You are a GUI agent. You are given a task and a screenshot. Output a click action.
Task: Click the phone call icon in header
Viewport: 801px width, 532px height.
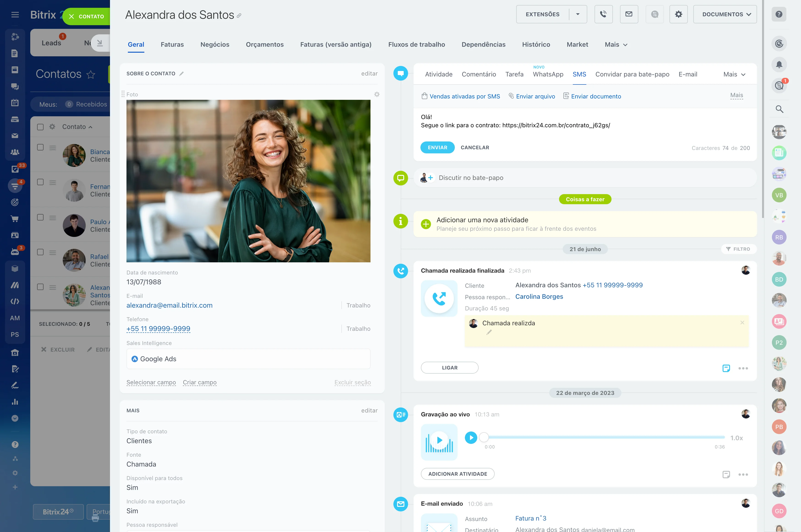pyautogui.click(x=603, y=14)
